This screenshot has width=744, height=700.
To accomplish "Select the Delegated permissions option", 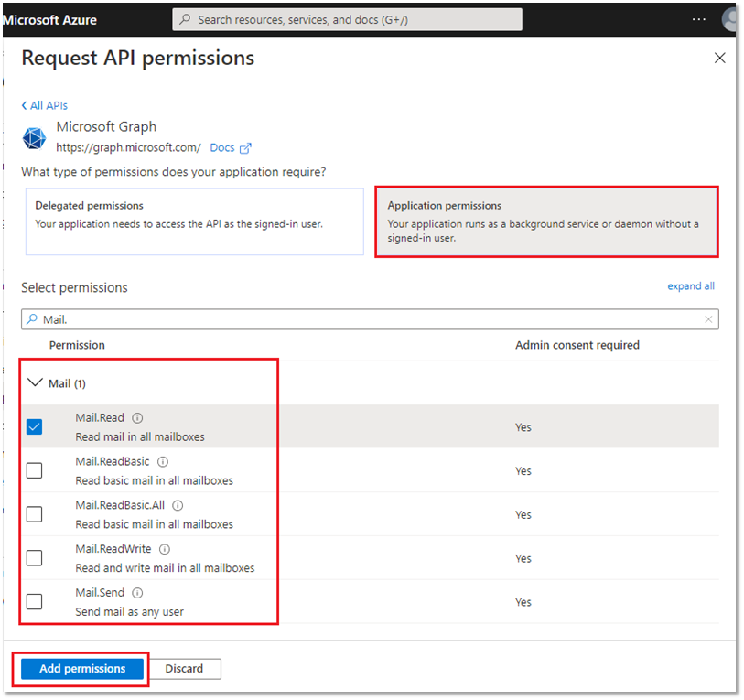I will [194, 221].
